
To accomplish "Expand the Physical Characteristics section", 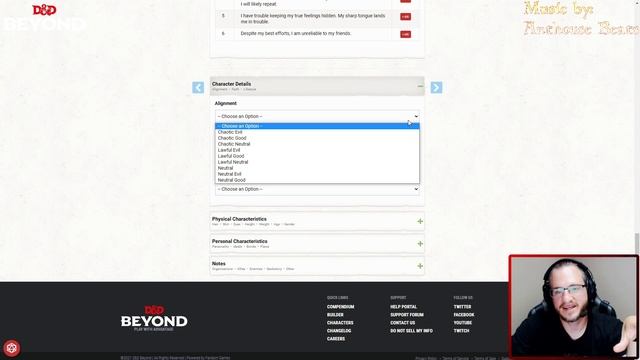I will tap(420, 221).
